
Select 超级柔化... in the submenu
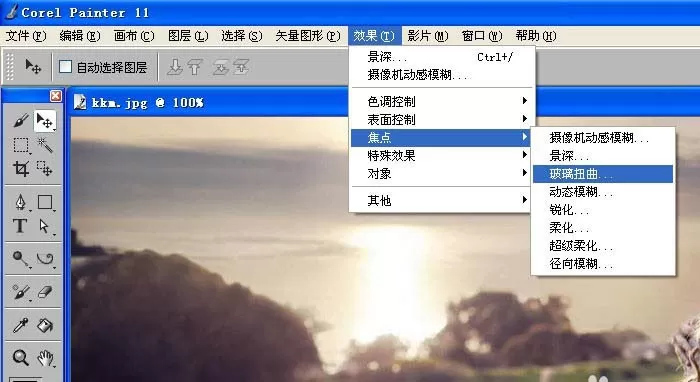[x=603, y=245]
